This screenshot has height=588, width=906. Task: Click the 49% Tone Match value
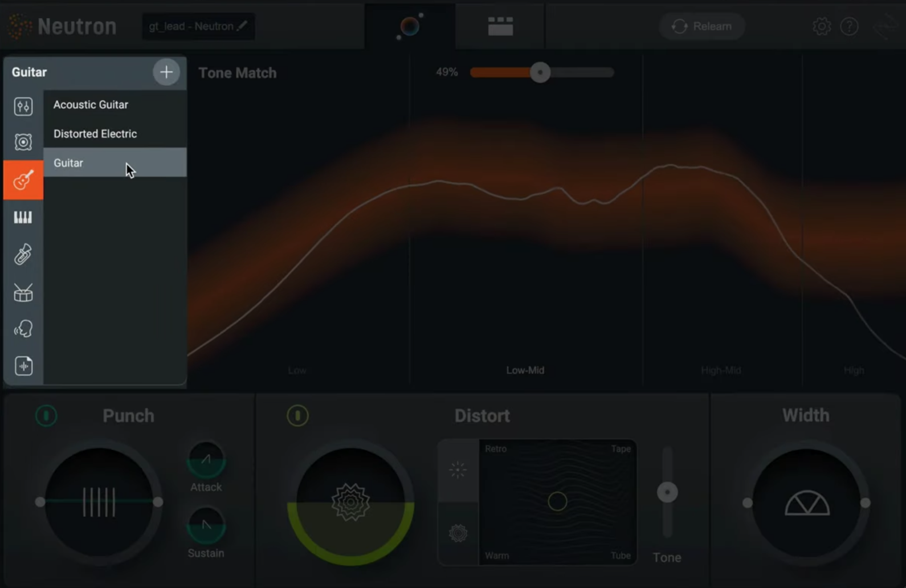[x=447, y=72]
